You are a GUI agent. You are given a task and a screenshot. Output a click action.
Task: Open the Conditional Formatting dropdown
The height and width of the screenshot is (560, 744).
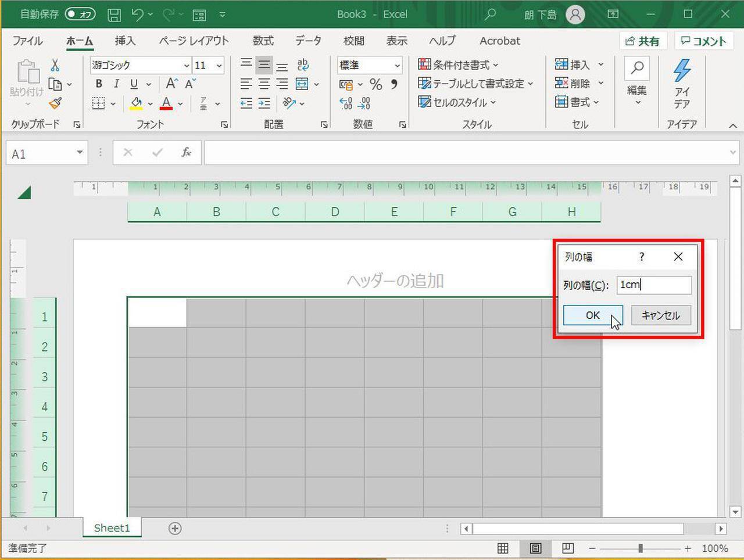click(x=458, y=65)
